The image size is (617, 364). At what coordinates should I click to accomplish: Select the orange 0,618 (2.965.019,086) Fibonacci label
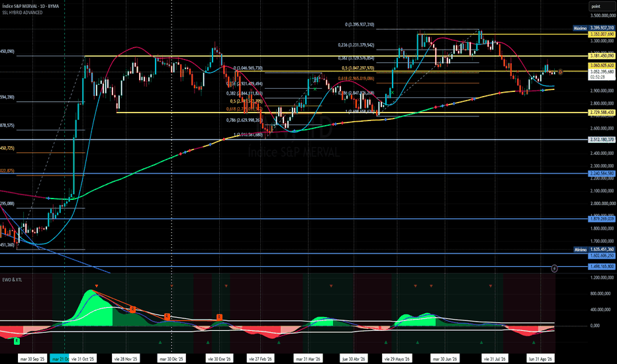tap(356, 79)
